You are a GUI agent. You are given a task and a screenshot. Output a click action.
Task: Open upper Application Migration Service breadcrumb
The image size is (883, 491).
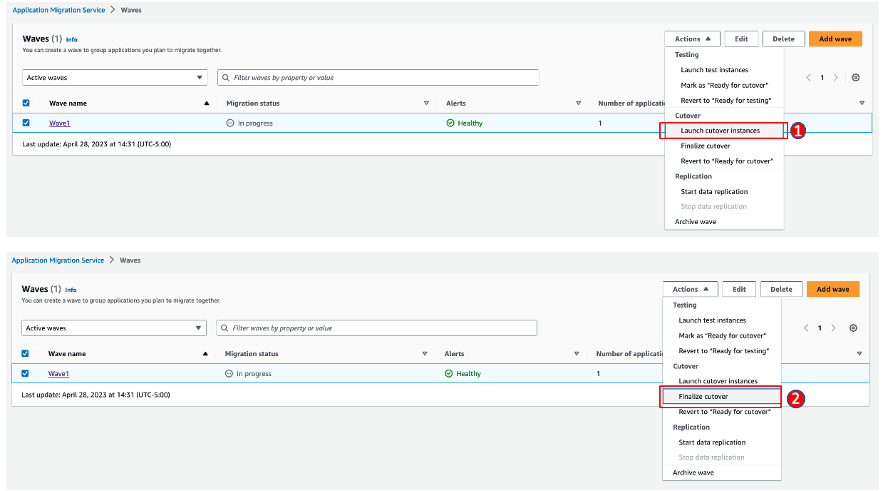point(59,10)
